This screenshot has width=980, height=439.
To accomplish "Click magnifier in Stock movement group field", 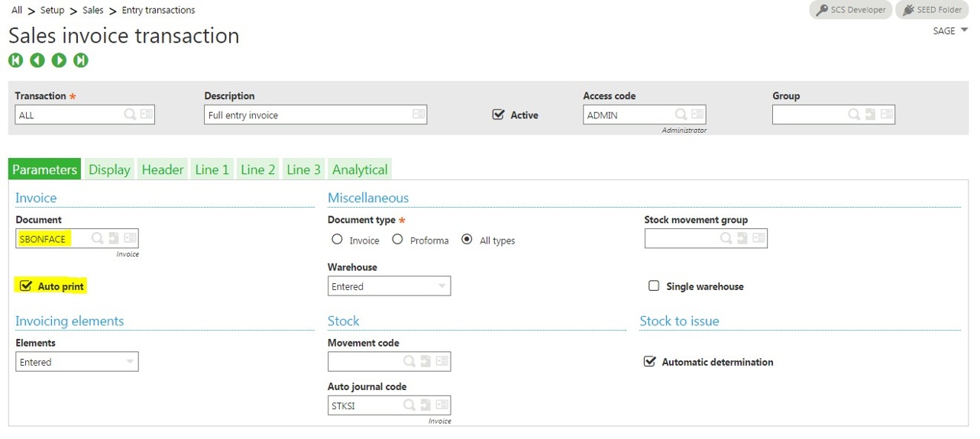I will click(x=726, y=238).
